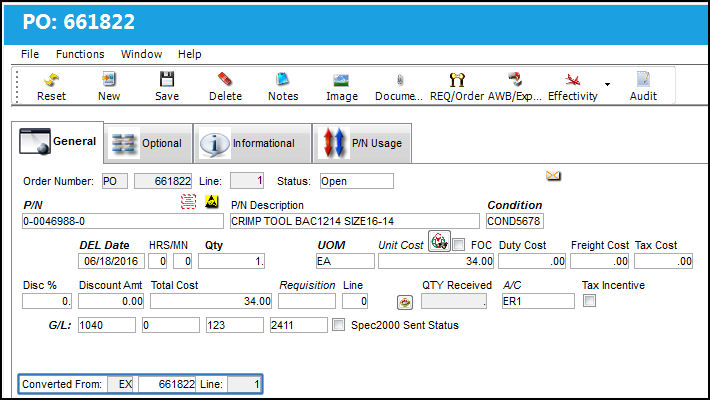Click the P/N Description field
The width and height of the screenshot is (710, 400).
click(355, 221)
